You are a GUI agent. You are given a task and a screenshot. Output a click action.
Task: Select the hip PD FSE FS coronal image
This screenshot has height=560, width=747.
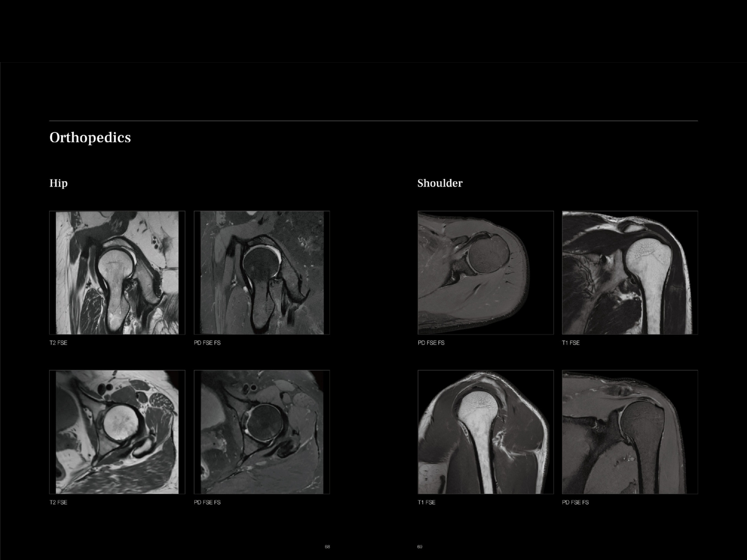(261, 272)
